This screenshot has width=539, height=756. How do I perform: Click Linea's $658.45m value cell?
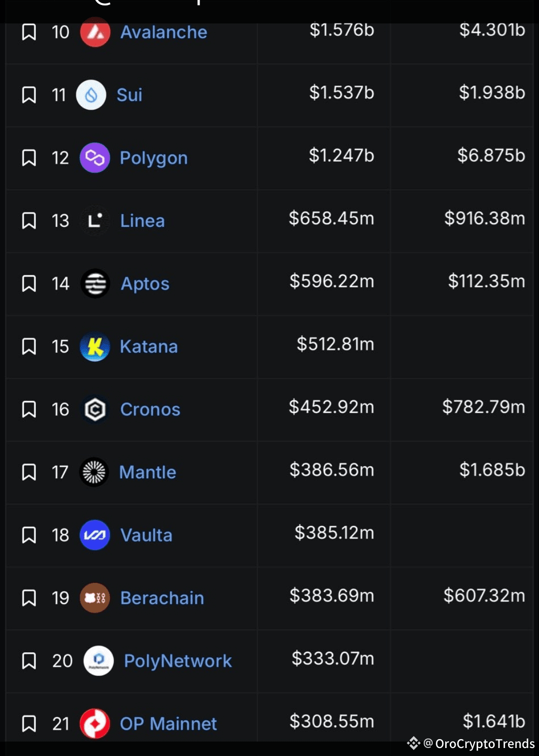point(331,218)
